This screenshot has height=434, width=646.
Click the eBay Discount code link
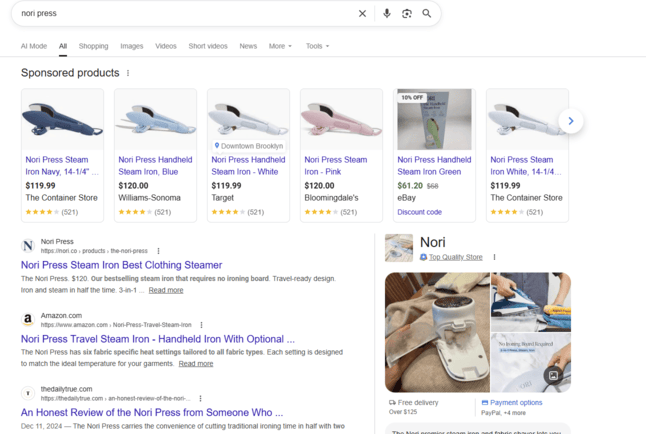[419, 212]
